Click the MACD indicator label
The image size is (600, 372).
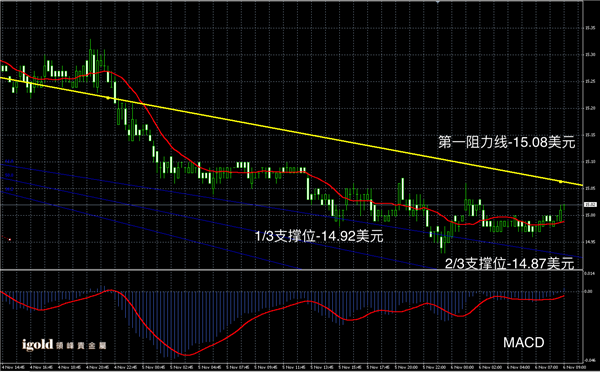[523, 342]
